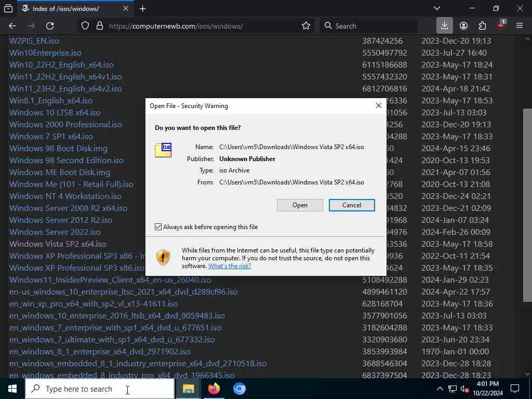The image size is (532, 399).
Task: Open the Windows ME Boot Disk.img link
Action: pyautogui.click(x=59, y=172)
